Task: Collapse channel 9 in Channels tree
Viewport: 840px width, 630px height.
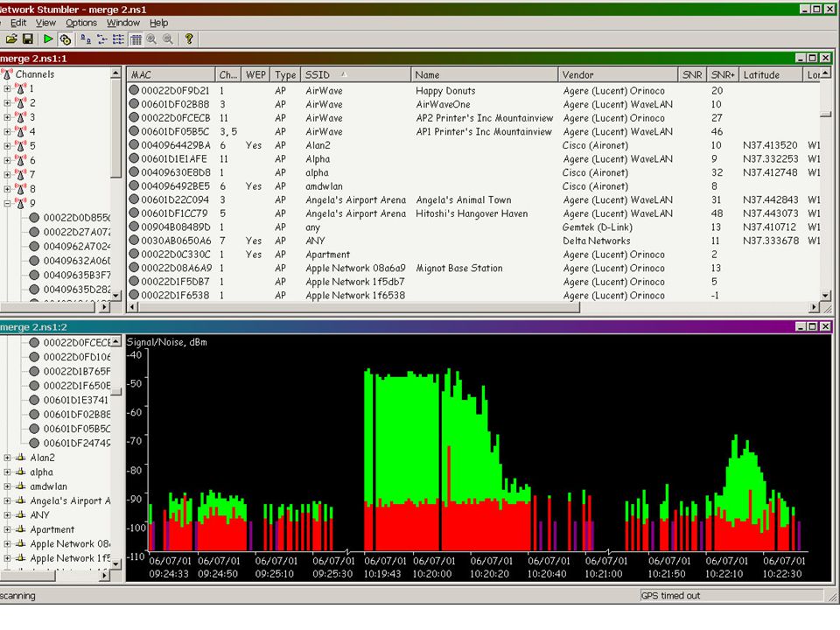Action: coord(7,203)
